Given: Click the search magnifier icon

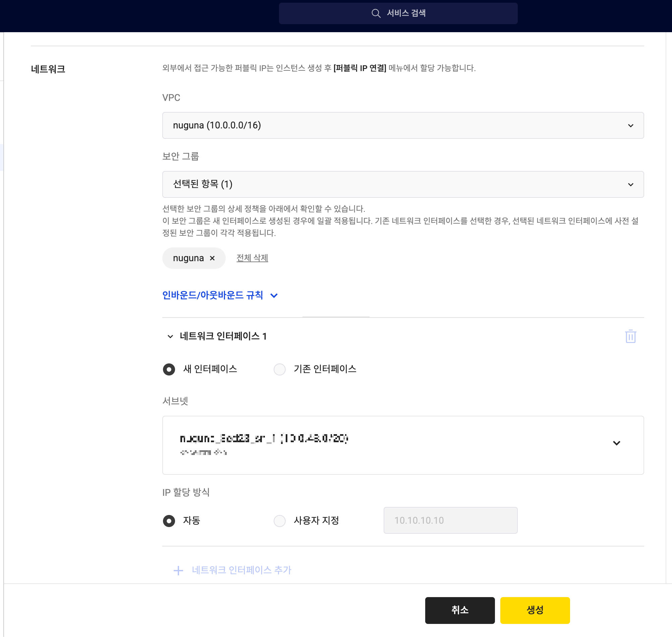Looking at the screenshot, I should pos(376,13).
